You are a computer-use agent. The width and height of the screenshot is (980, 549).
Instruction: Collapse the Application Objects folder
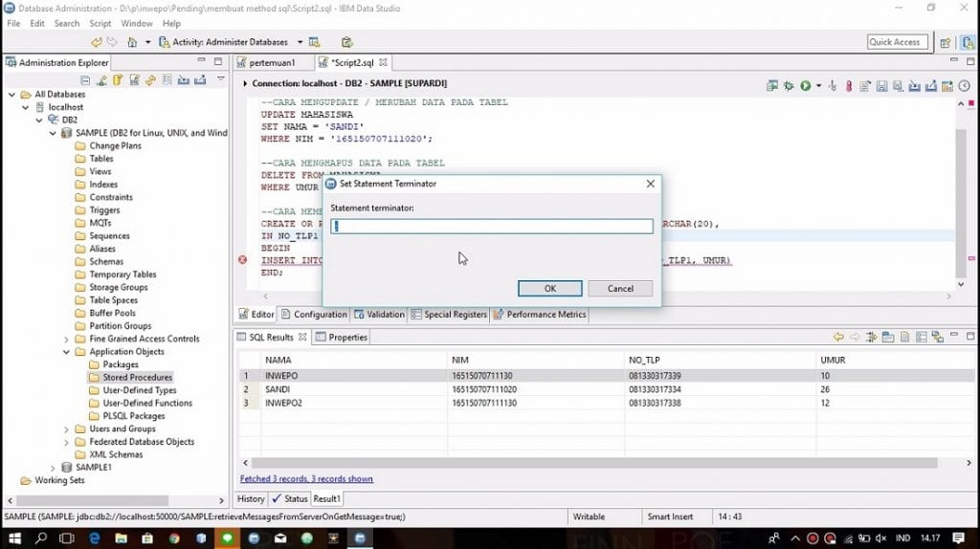(x=66, y=351)
